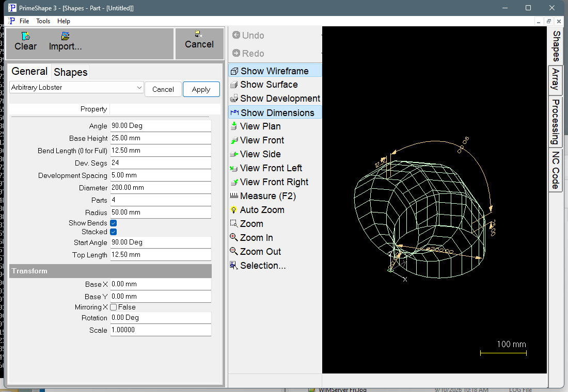Click the Base Height value field
The height and width of the screenshot is (392, 568).
(161, 138)
